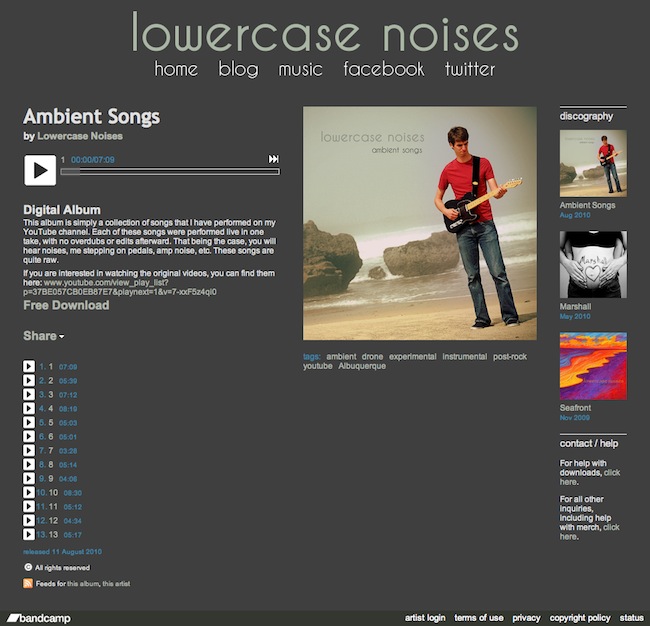Open the twitter navigation link
Image resolution: width=650 pixels, height=626 pixels.
(x=470, y=69)
